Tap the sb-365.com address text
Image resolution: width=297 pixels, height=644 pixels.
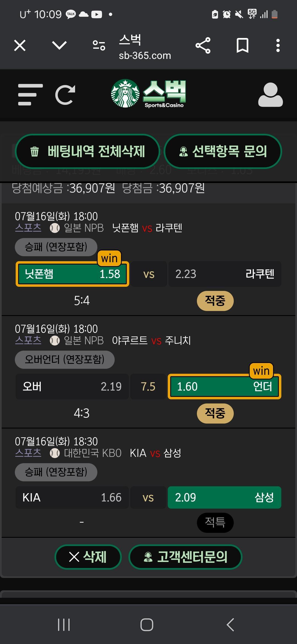pos(145,56)
